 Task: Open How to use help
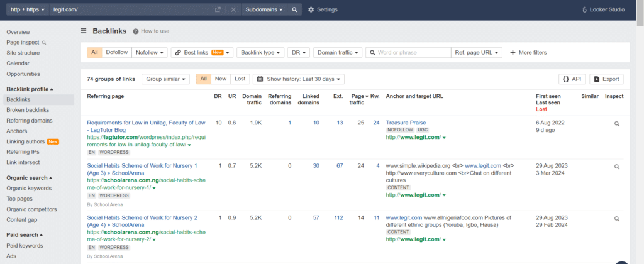pyautogui.click(x=151, y=31)
